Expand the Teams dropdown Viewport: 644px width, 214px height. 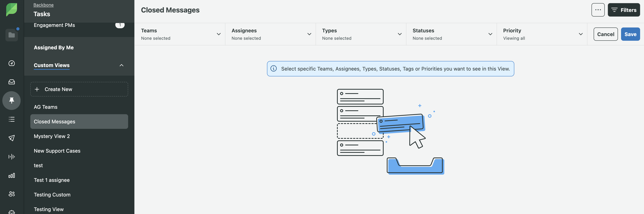click(180, 34)
